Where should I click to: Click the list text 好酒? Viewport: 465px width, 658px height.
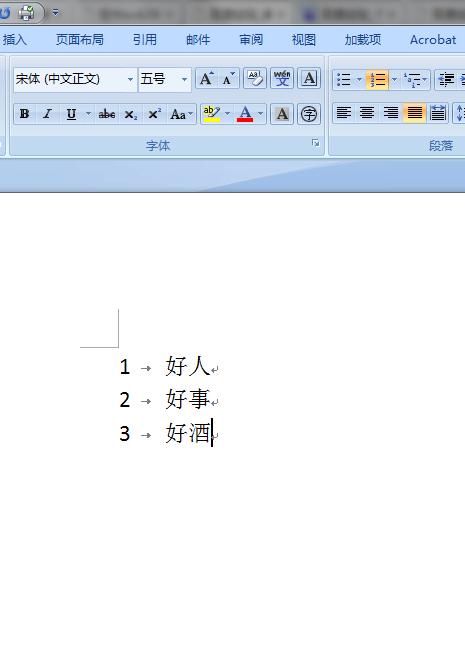188,433
